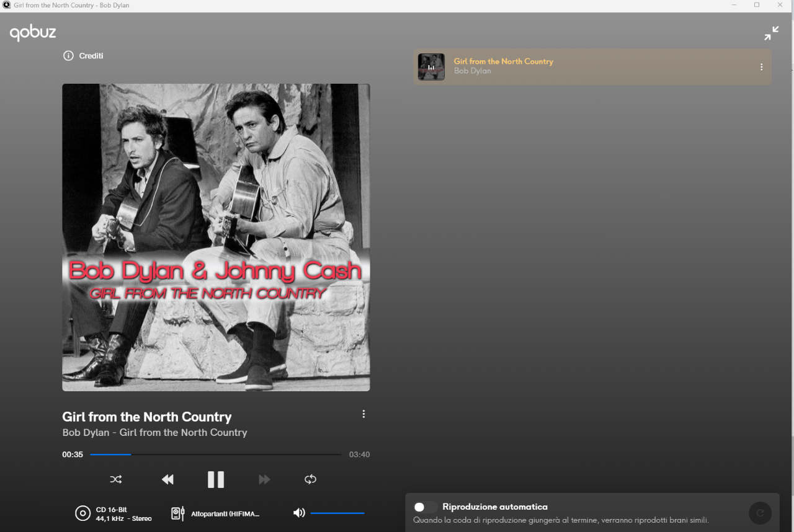Click the large song title under artwork
Screen dimensions: 794x532
click(147, 417)
